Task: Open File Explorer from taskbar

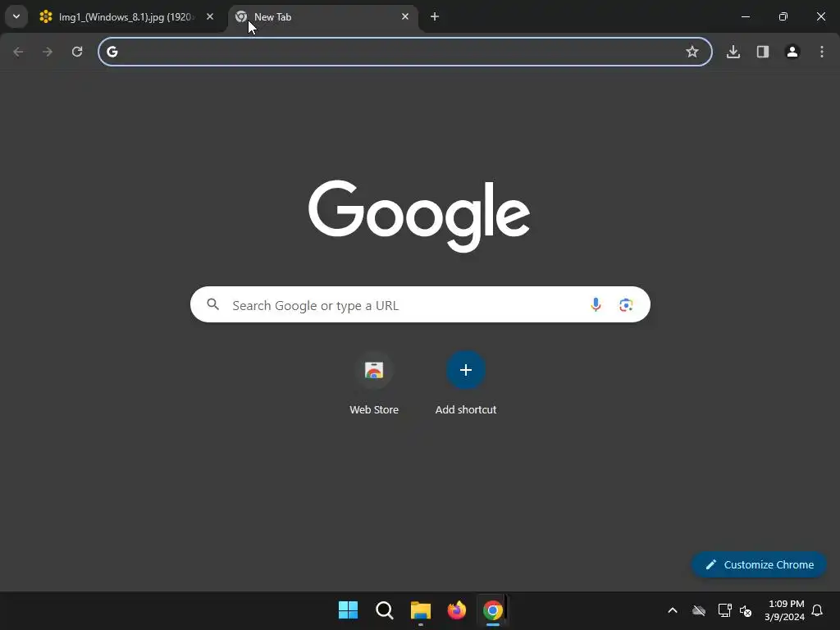Action: [x=421, y=610]
